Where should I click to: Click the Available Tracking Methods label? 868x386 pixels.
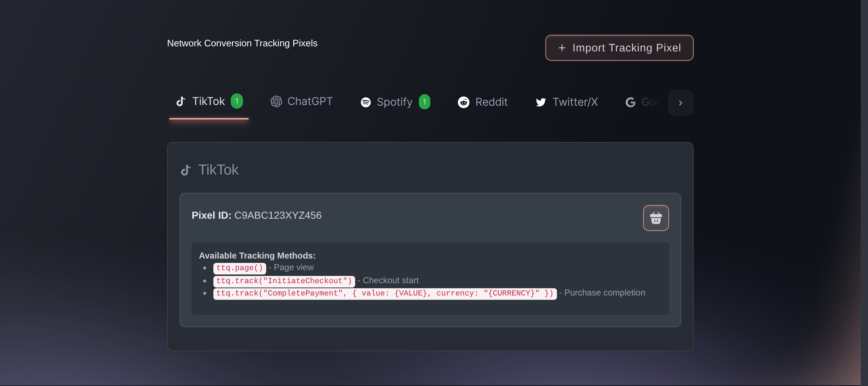[x=257, y=256]
